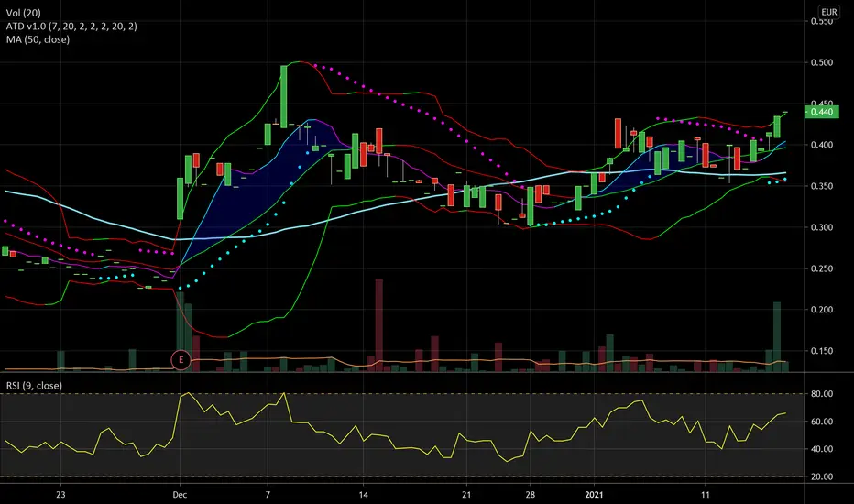The width and height of the screenshot is (854, 504).
Task: Click the '14' date label on time axis
Action: 363,495
